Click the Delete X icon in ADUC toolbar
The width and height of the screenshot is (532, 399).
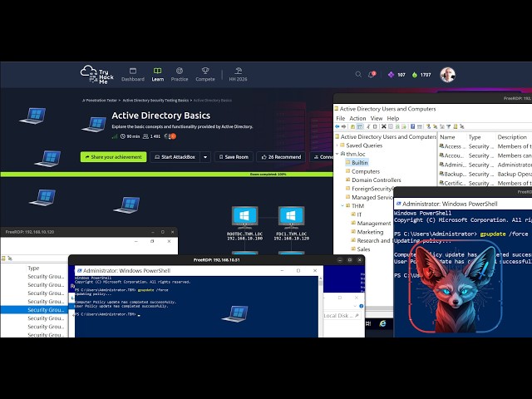[384, 126]
